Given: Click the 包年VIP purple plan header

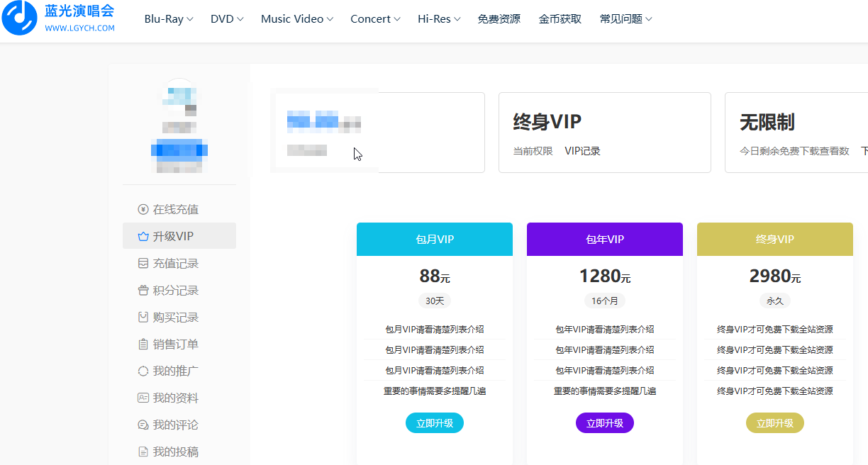Looking at the screenshot, I should (605, 240).
